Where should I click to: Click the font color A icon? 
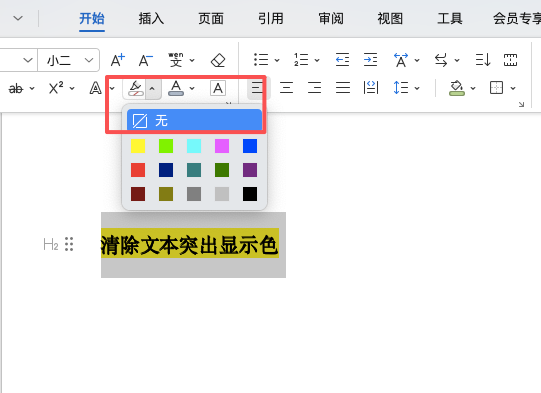point(176,88)
